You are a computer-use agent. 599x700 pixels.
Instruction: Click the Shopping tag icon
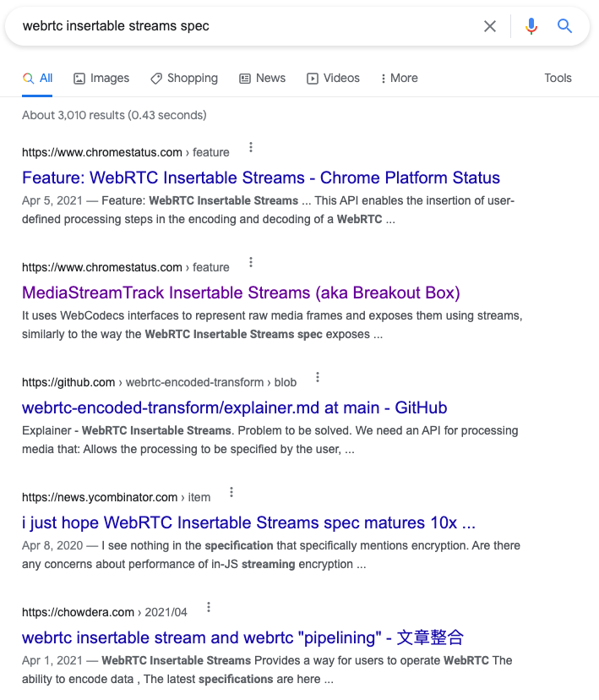point(156,79)
